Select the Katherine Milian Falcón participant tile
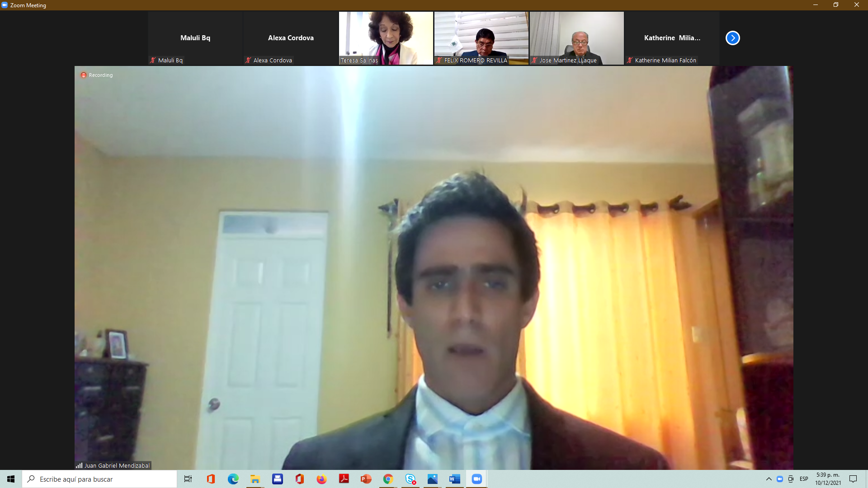 click(x=672, y=38)
